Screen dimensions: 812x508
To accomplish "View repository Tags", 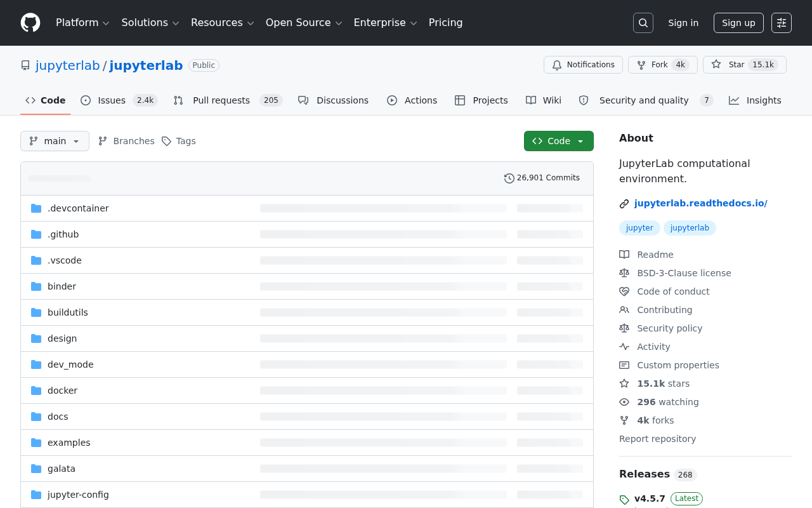I will [179, 141].
